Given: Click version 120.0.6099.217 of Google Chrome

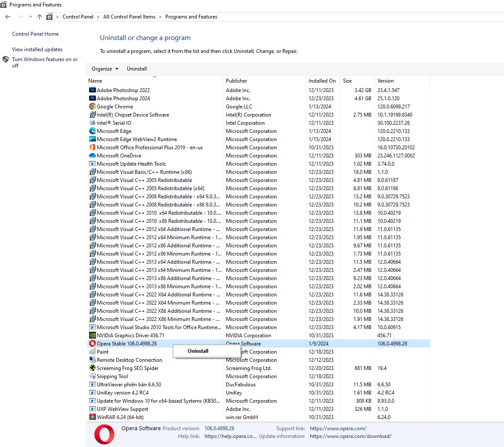Looking at the screenshot, I should (x=393, y=106).
